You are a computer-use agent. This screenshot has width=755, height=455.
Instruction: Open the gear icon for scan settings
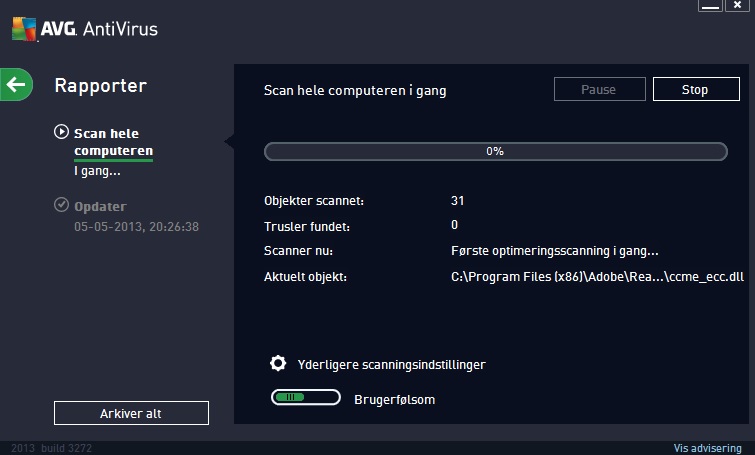278,364
